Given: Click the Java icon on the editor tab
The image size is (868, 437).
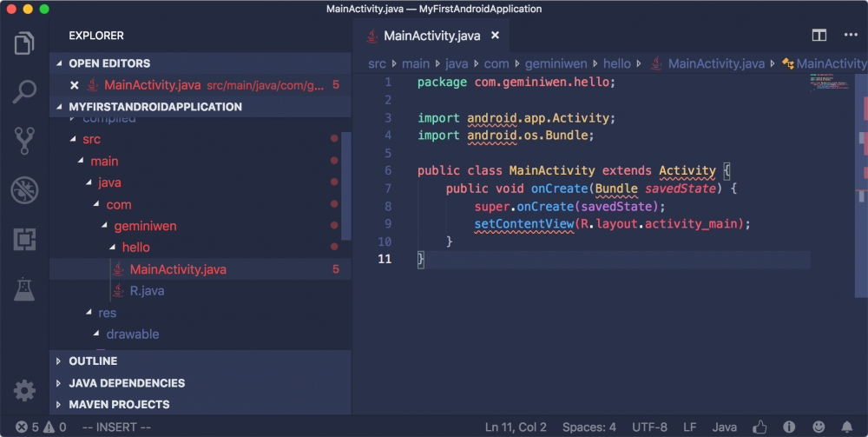Looking at the screenshot, I should (x=372, y=36).
